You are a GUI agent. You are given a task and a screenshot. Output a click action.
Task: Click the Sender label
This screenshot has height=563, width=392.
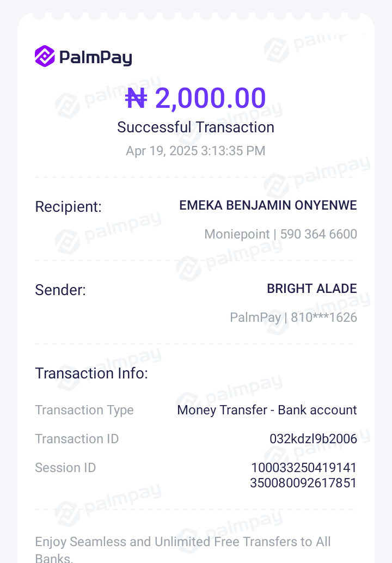click(x=60, y=290)
